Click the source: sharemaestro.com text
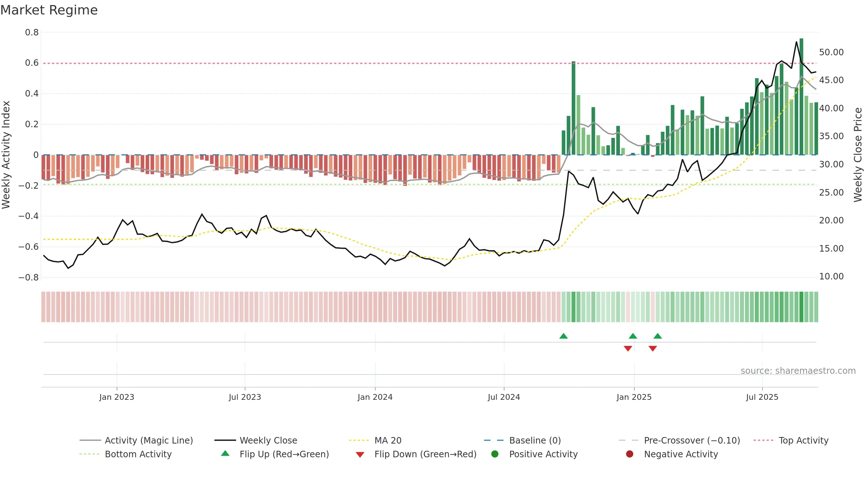This screenshot has height=488, width=868. pyautogui.click(x=798, y=371)
